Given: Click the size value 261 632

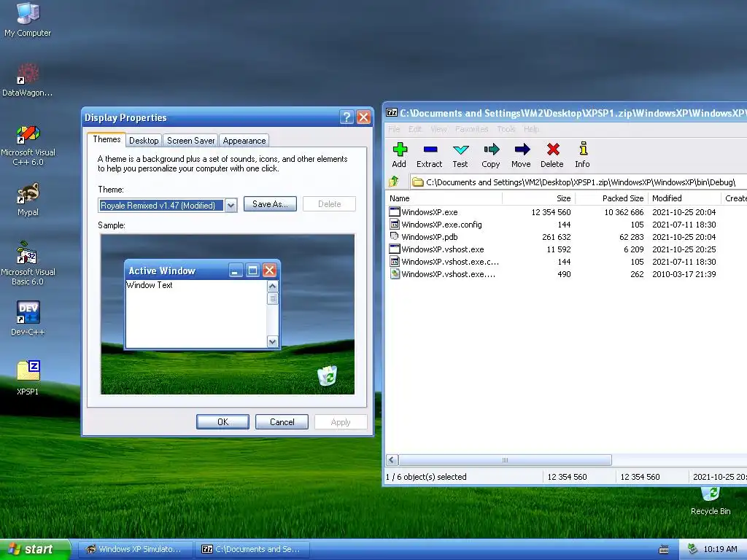Looking at the screenshot, I should click(x=556, y=237).
